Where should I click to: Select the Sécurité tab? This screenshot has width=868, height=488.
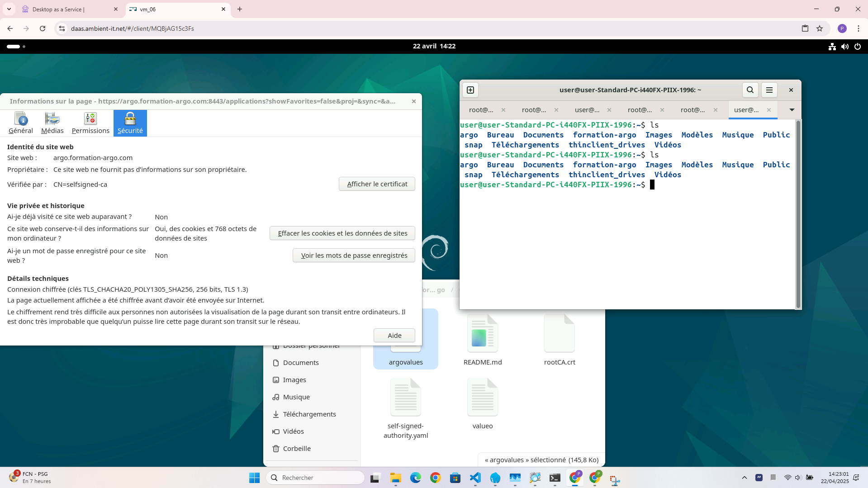(130, 123)
